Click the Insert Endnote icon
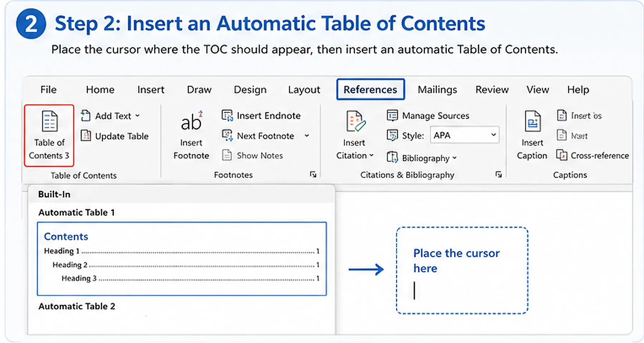Viewport: 644px width, 343px height. click(227, 115)
